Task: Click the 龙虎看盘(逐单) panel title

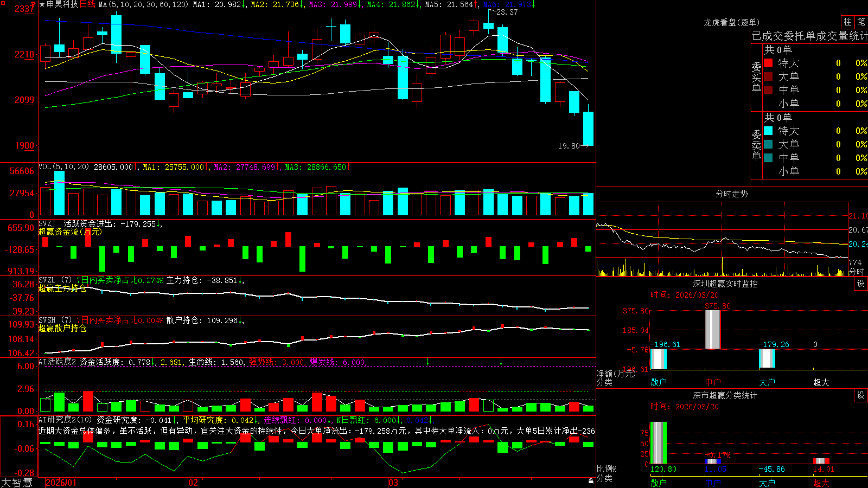Action: (731, 22)
